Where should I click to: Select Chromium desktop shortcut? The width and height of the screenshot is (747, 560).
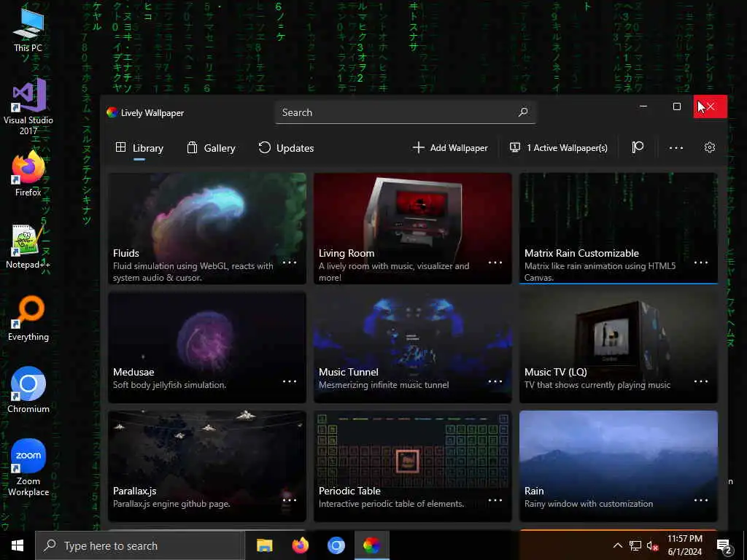[x=28, y=389]
